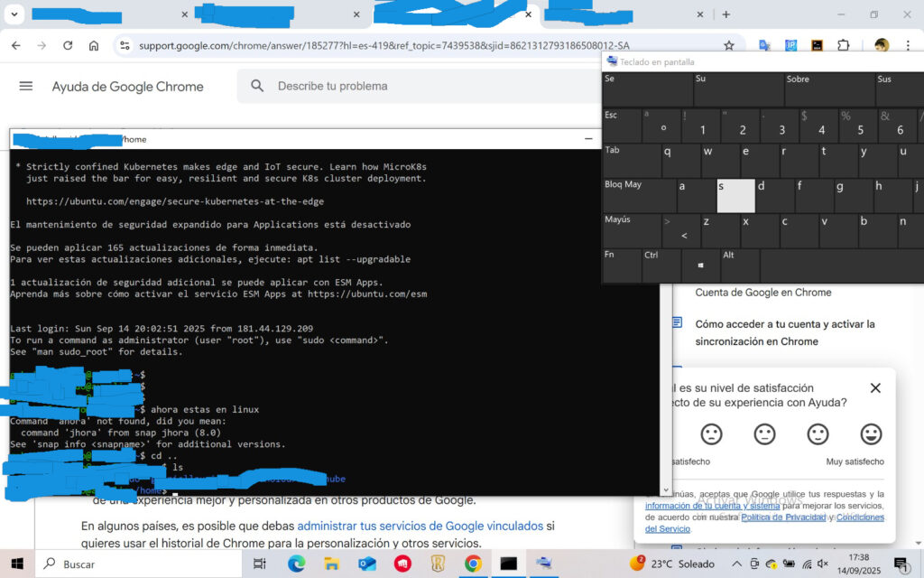
Task: Open Chrome's three-dot menu
Action: pos(908,45)
